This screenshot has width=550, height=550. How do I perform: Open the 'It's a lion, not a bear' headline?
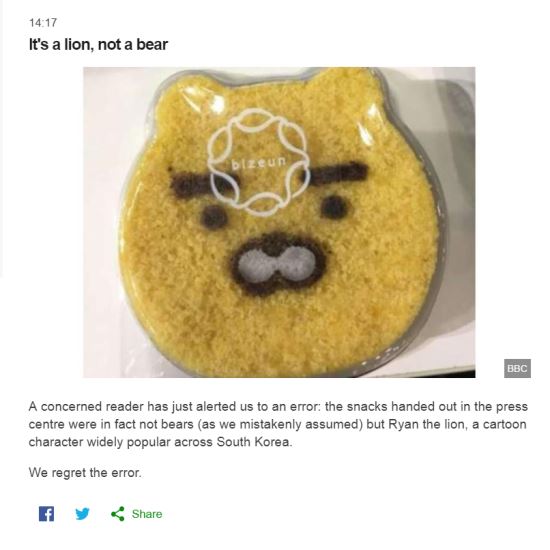click(98, 45)
